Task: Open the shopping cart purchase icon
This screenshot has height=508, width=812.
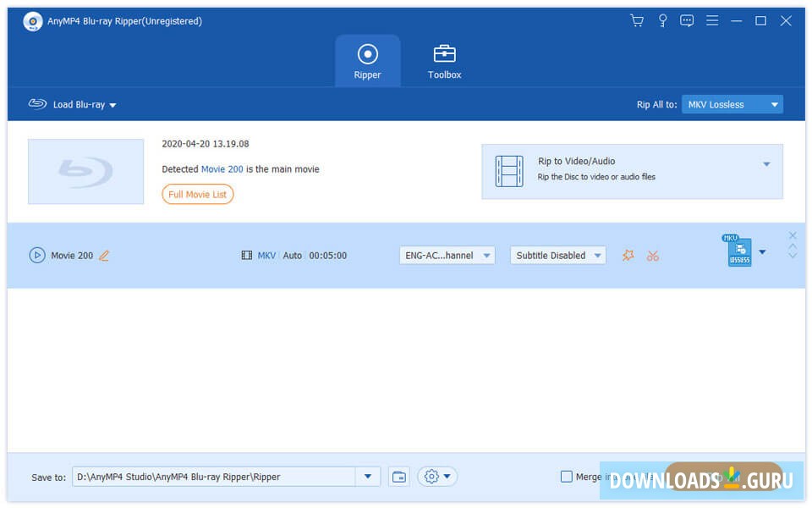Action: coord(636,20)
